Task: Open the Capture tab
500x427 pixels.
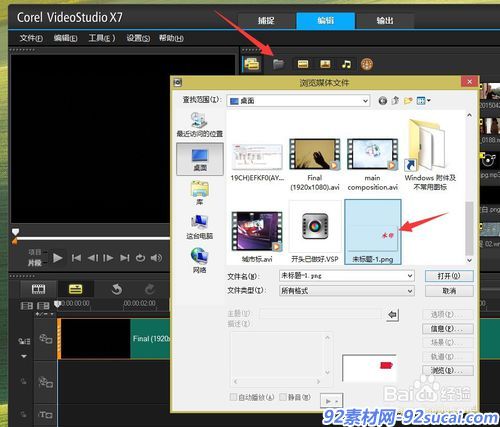Action: [266, 21]
